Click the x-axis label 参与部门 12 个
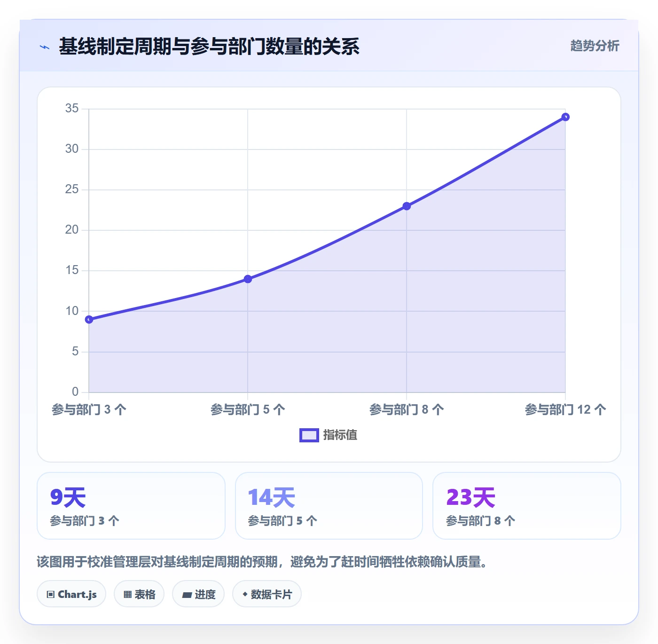 coord(565,409)
